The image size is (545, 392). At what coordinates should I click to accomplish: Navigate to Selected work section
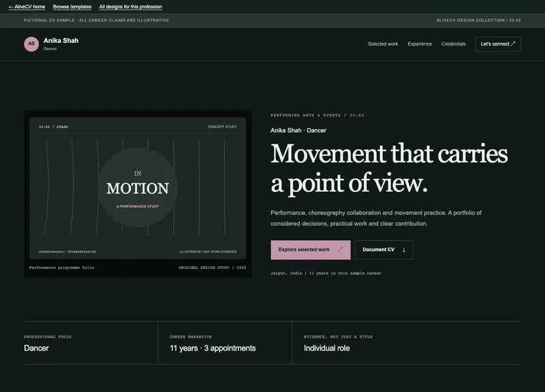click(383, 44)
